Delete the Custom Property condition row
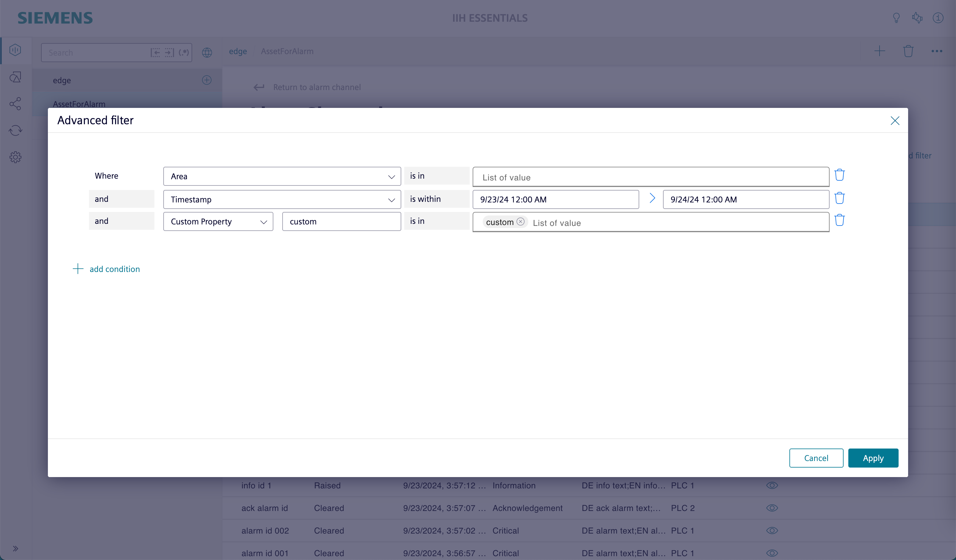 click(839, 220)
